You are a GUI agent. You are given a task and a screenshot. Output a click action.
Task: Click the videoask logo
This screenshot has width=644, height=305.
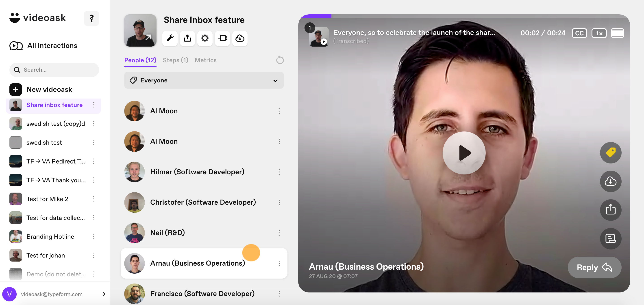tap(38, 18)
